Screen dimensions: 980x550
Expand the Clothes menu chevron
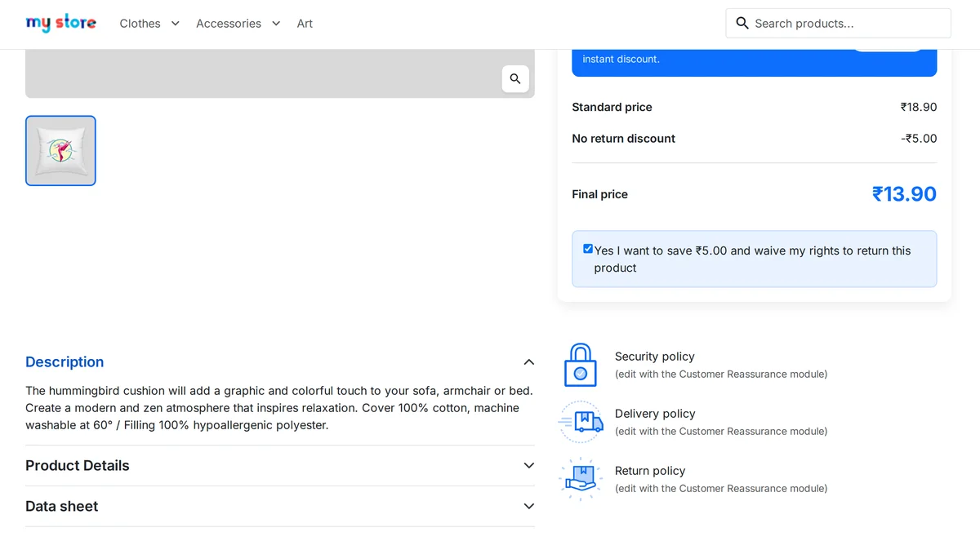click(x=175, y=23)
